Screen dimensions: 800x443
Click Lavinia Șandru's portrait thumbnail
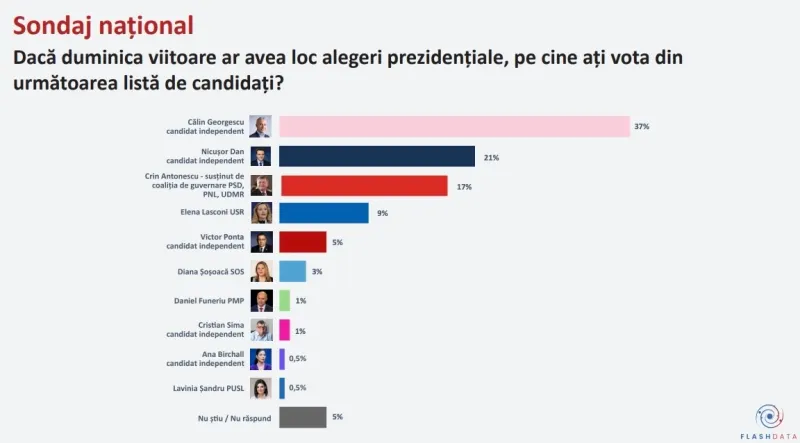tap(261, 388)
